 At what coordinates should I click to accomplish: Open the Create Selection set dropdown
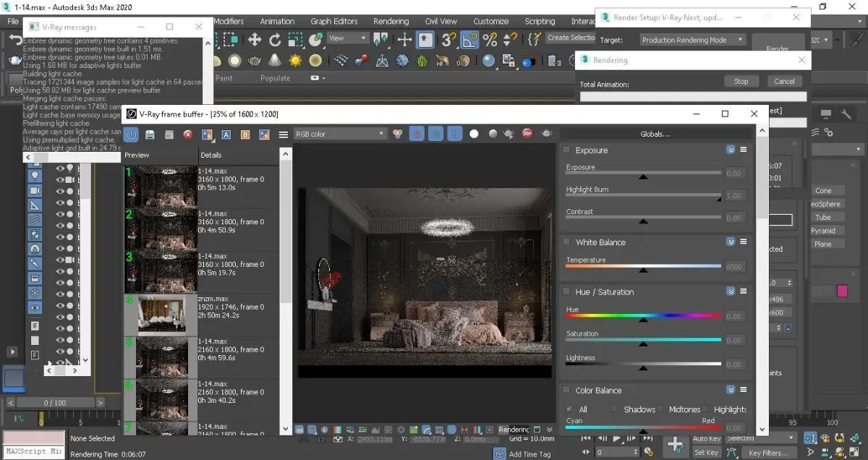click(x=571, y=38)
